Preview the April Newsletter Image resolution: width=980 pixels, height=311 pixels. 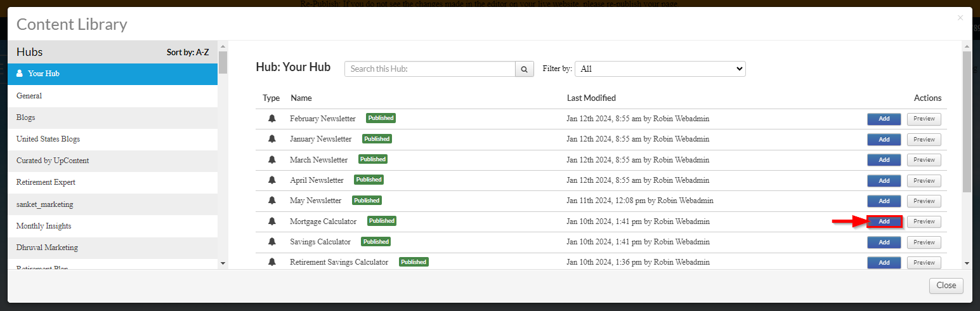924,181
